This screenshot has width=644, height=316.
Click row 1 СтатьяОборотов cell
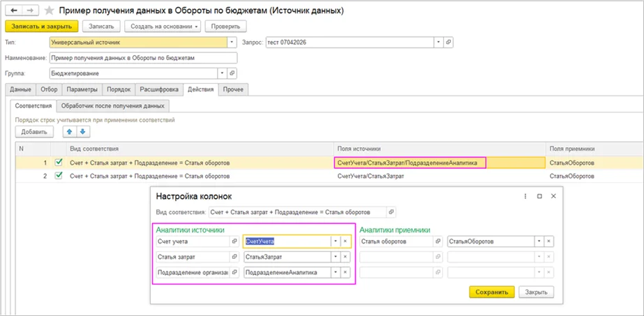[x=594, y=163]
